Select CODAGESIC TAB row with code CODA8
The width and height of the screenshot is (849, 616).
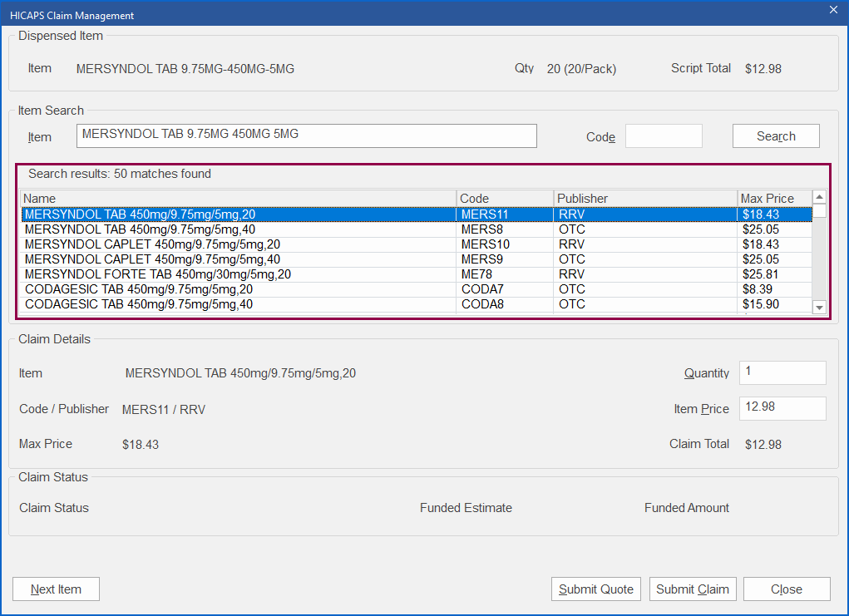point(239,304)
